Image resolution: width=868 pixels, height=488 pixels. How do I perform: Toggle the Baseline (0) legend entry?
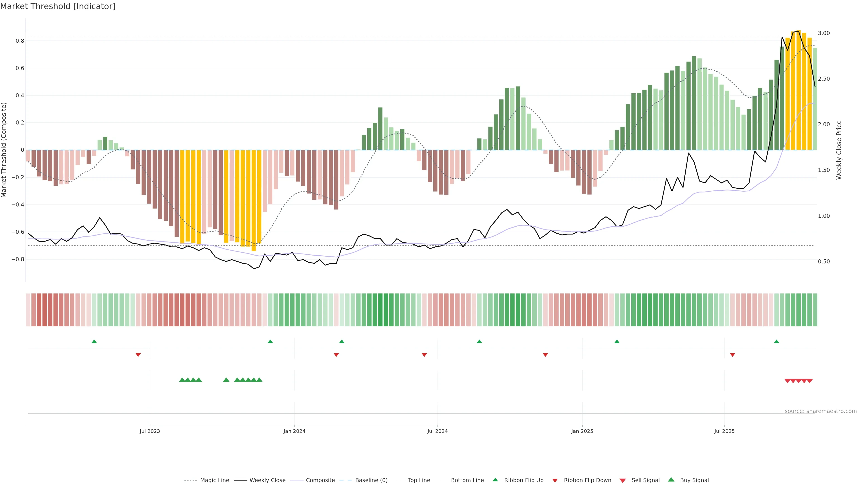[x=371, y=480]
